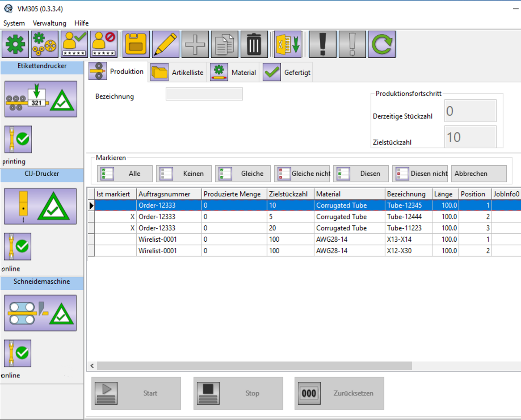Copy entry using the documents icon
This screenshot has height=420, width=521.
pyautogui.click(x=225, y=44)
